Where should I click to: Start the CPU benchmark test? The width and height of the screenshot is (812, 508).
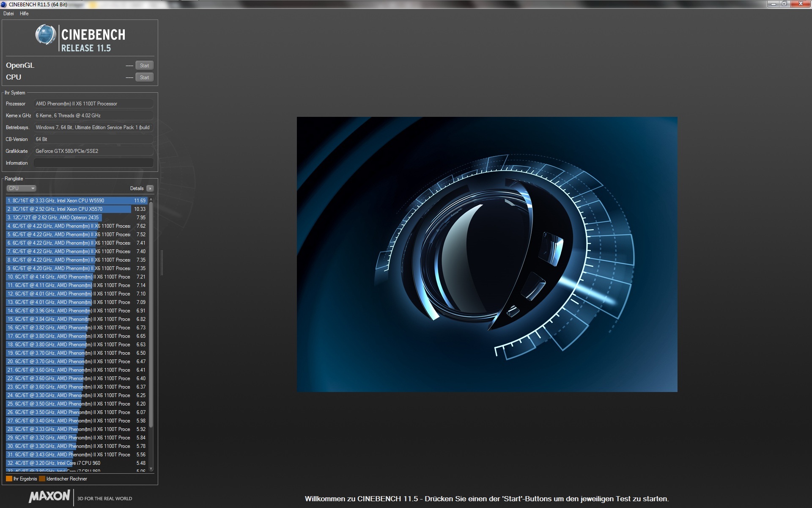(x=144, y=77)
